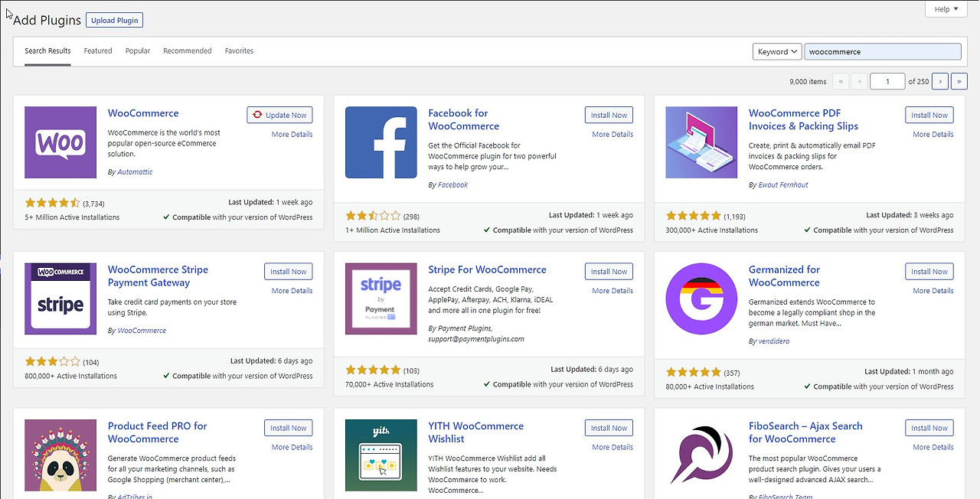Click the WooCommerce PDF Invoices plugin icon
This screenshot has width=980, height=499.
701,142
